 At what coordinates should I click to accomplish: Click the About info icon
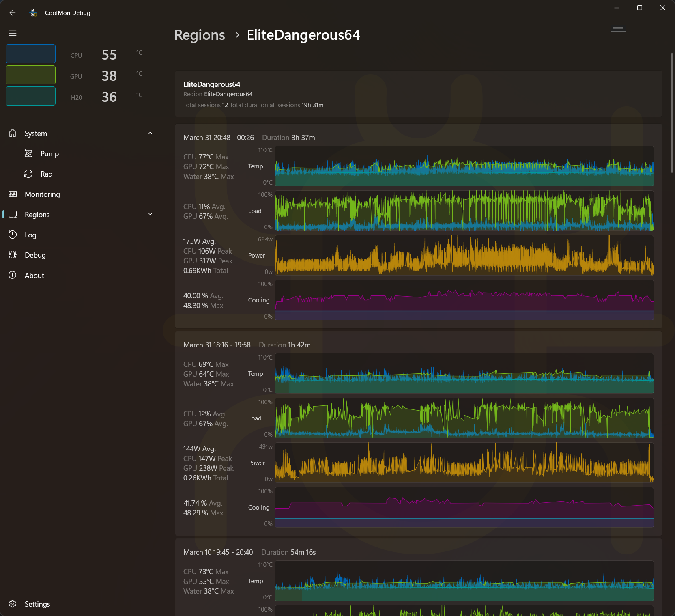[13, 275]
